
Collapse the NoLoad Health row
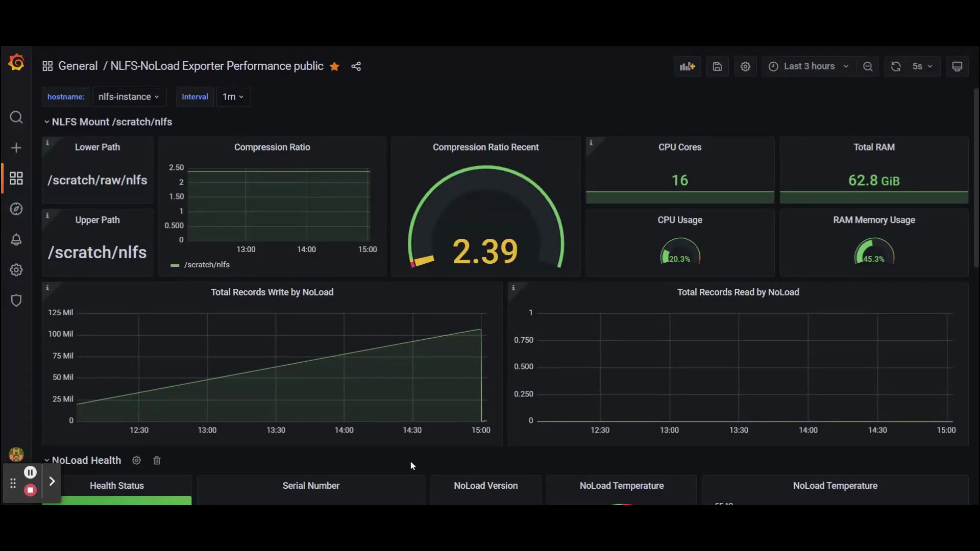pyautogui.click(x=82, y=460)
